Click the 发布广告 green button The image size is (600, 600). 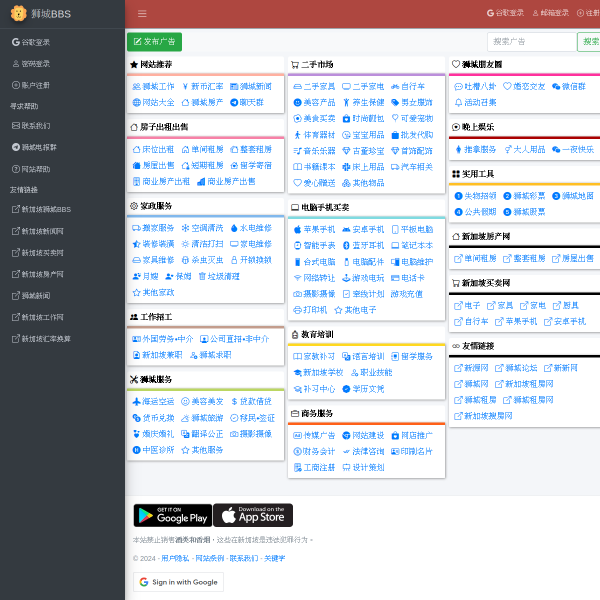pyautogui.click(x=154, y=42)
